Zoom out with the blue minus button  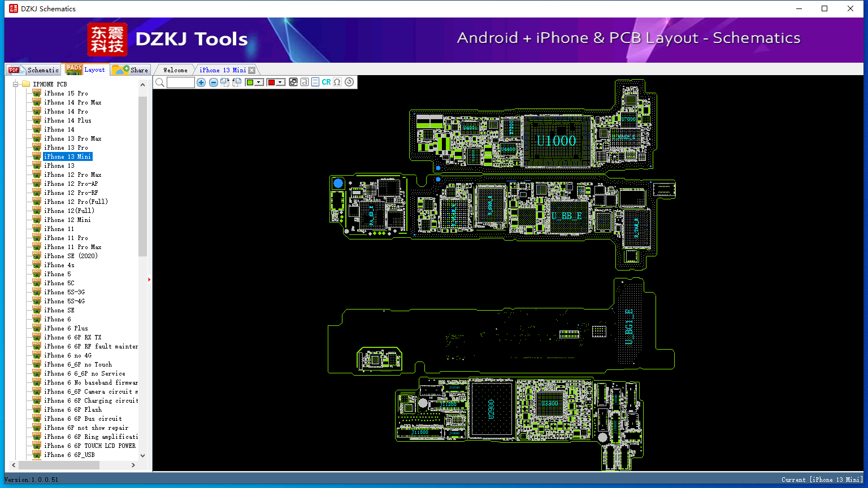tap(213, 82)
